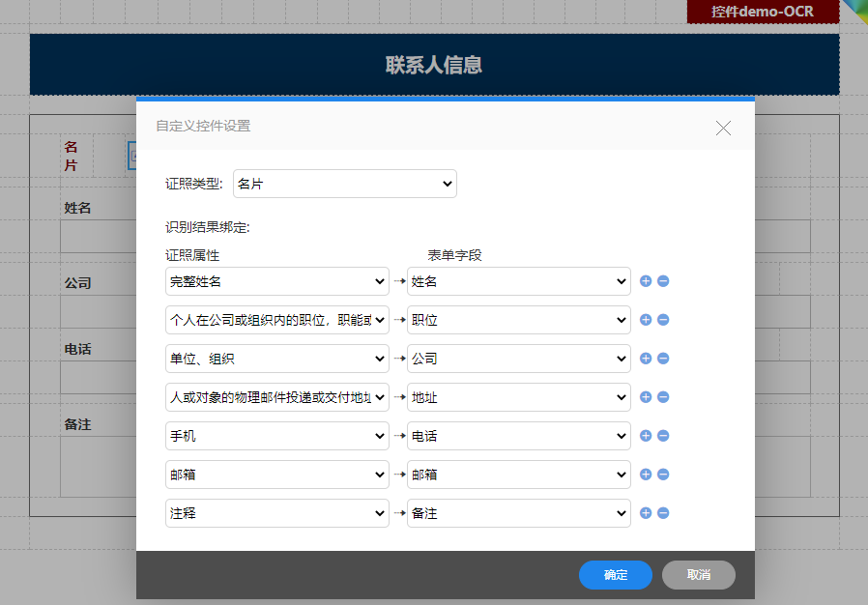Click the 取消 button
The image size is (868, 605).
pos(699,575)
